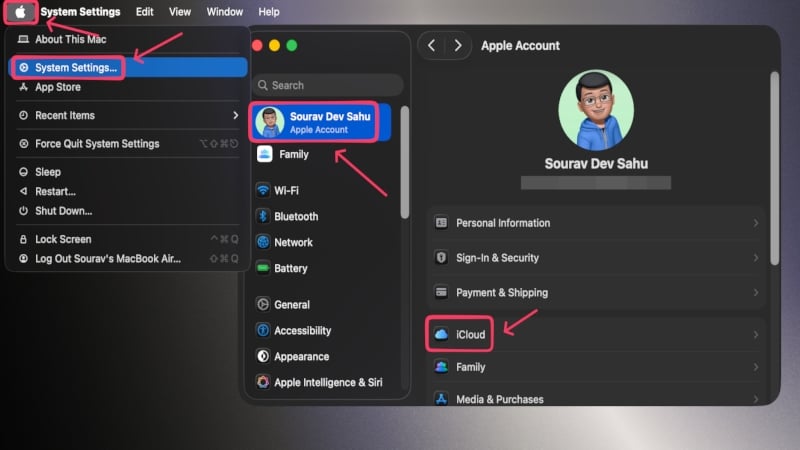Select Sourav Dev Sahu Apple Account in sidebar

[320, 122]
